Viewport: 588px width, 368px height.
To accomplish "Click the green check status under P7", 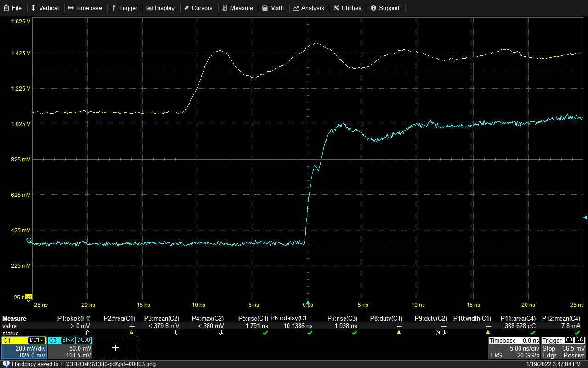I will 354,333.
